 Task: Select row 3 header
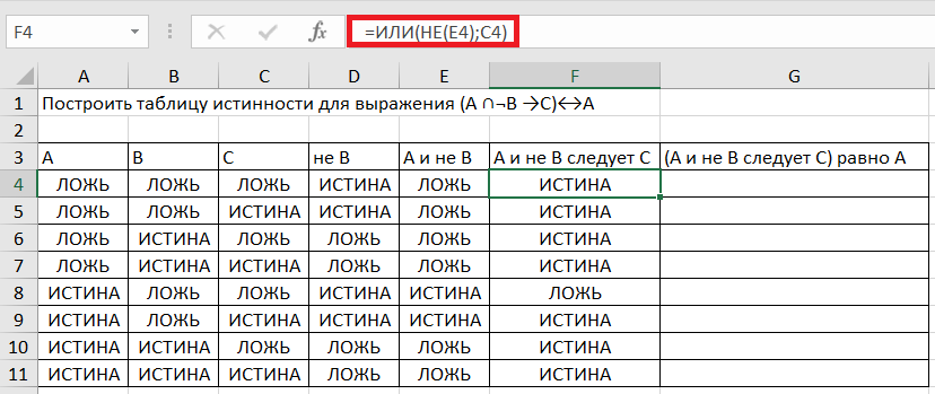[19, 157]
